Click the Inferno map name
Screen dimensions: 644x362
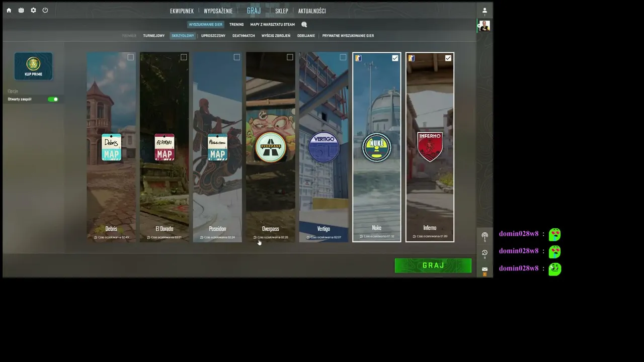[430, 228]
